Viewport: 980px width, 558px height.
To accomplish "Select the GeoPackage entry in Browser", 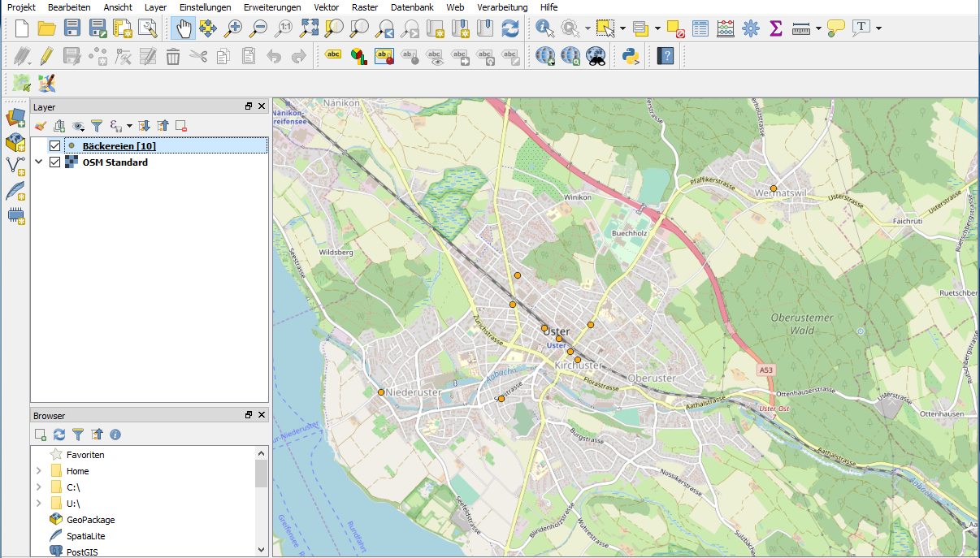I will pos(89,520).
